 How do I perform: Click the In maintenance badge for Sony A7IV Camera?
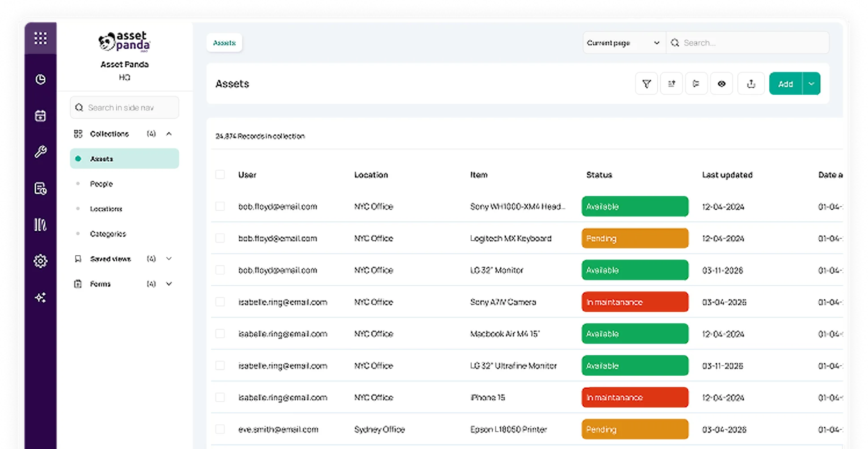click(635, 302)
